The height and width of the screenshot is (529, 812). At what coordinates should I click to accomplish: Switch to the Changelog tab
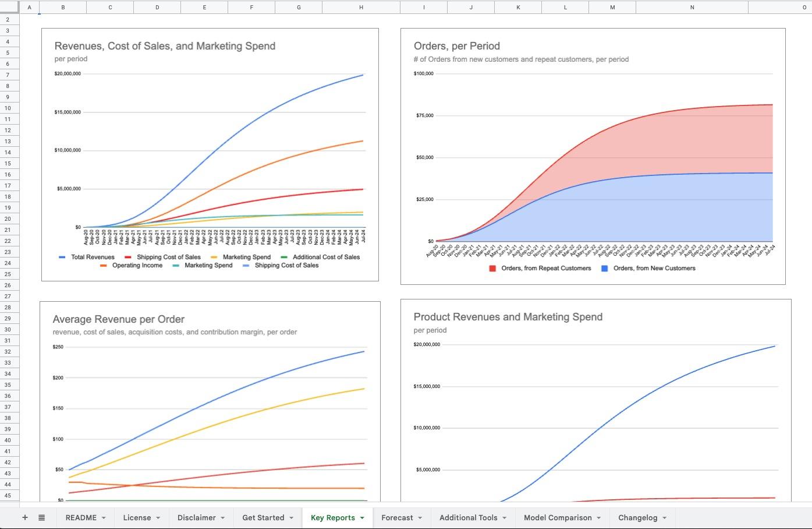click(x=638, y=517)
